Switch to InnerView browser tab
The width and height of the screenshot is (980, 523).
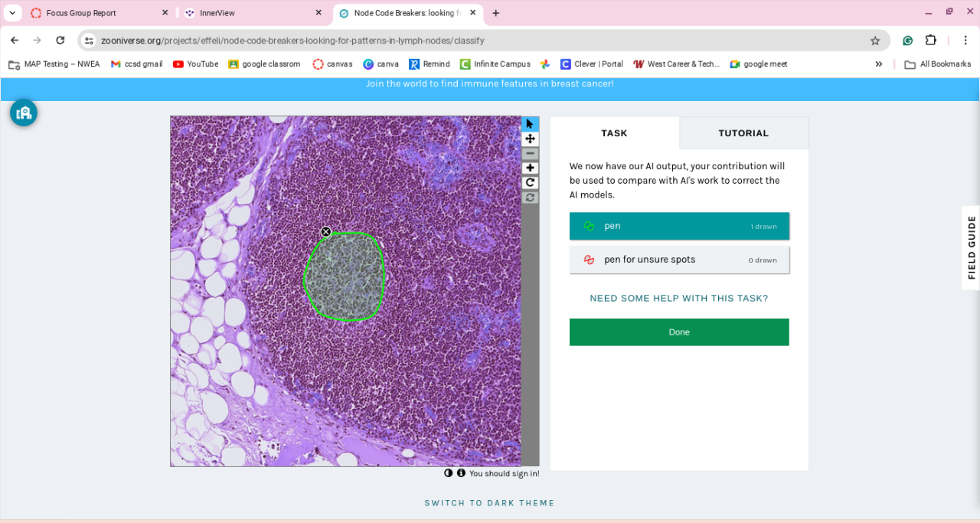click(253, 13)
